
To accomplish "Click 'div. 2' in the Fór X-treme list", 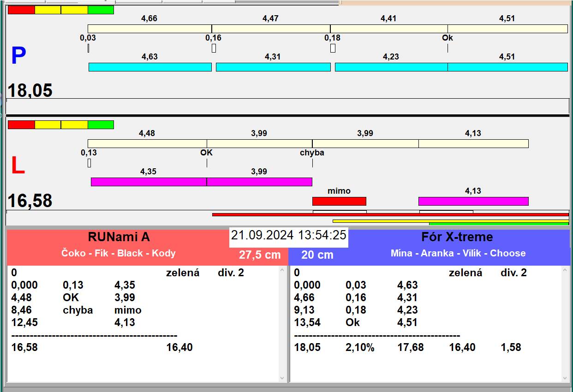I will [x=513, y=273].
